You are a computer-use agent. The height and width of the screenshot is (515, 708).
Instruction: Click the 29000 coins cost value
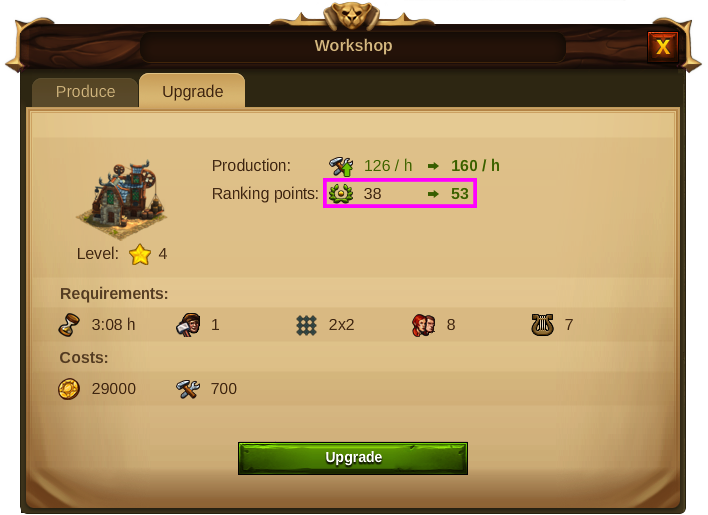[x=114, y=389]
